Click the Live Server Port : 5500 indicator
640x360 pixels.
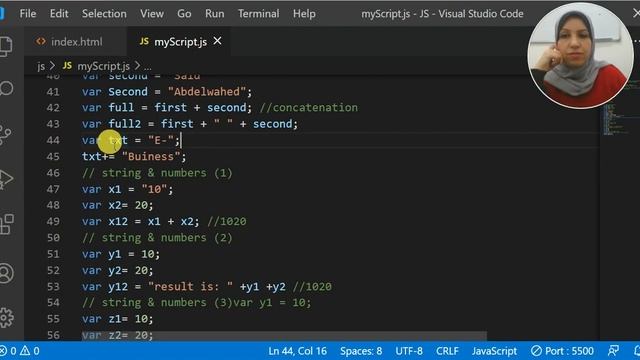(562, 351)
